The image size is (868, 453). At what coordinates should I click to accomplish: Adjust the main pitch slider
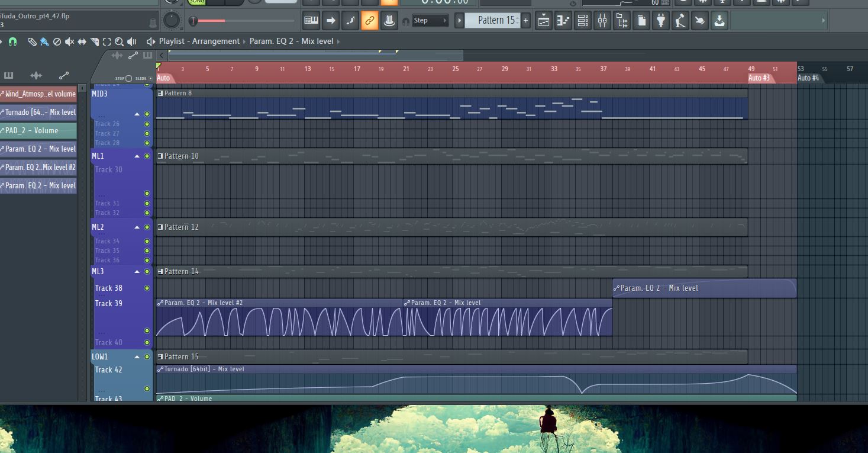(244, 21)
